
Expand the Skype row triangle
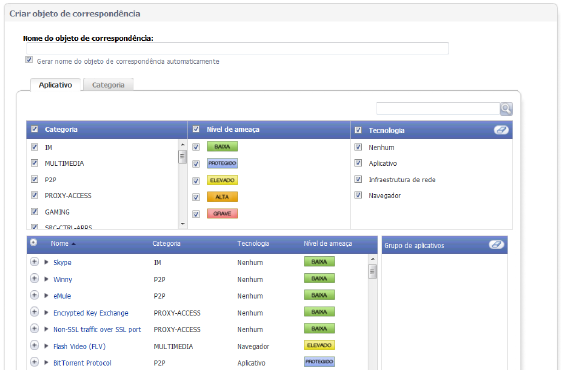point(46,262)
